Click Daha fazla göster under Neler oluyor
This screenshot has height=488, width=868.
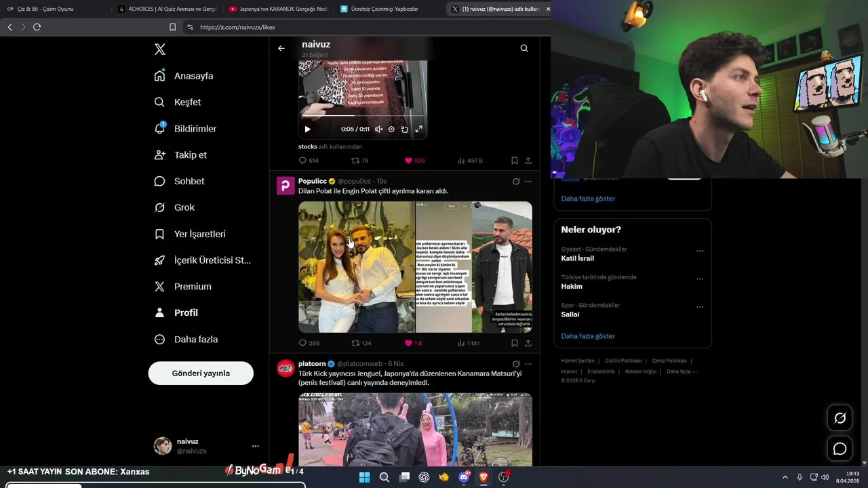[x=588, y=336]
